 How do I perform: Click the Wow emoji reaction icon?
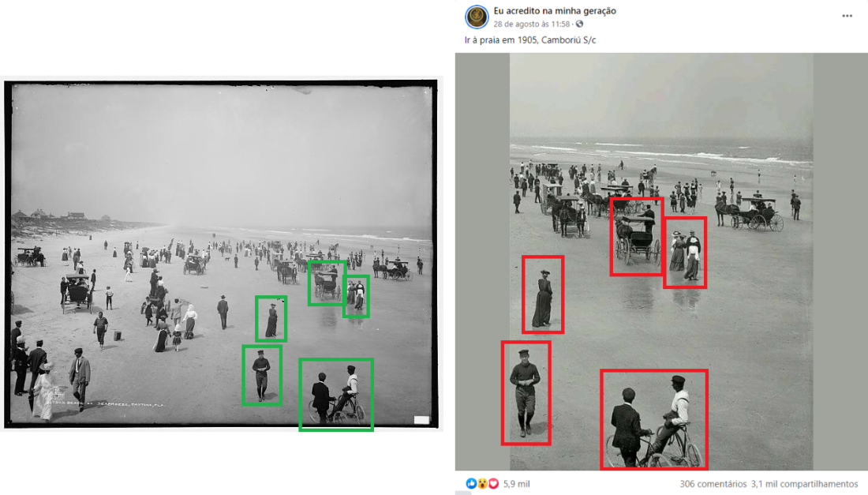coord(482,483)
